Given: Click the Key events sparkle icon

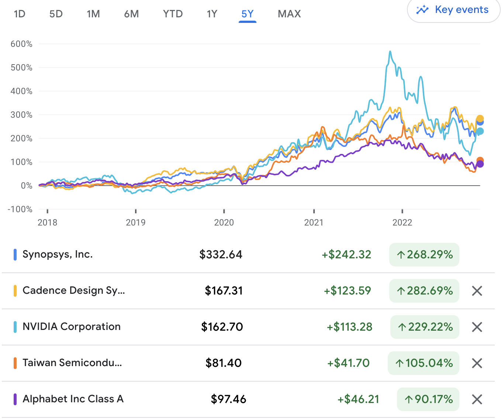Looking at the screenshot, I should point(422,10).
